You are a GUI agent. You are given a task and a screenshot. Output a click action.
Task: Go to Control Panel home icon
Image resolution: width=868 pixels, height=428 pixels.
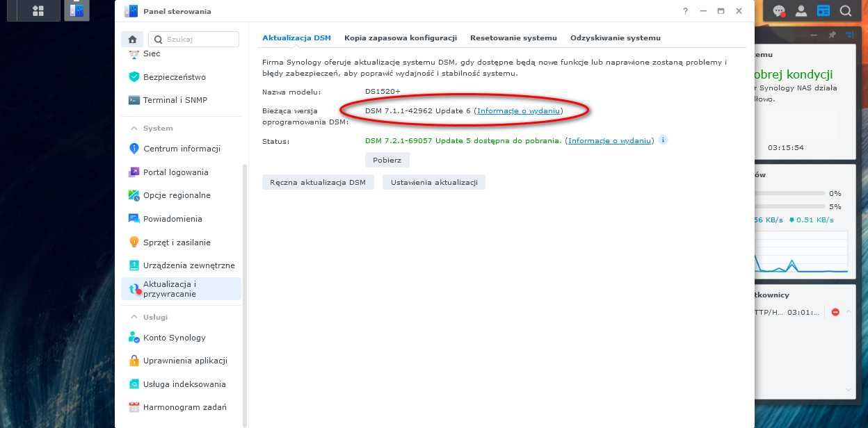pyautogui.click(x=132, y=40)
